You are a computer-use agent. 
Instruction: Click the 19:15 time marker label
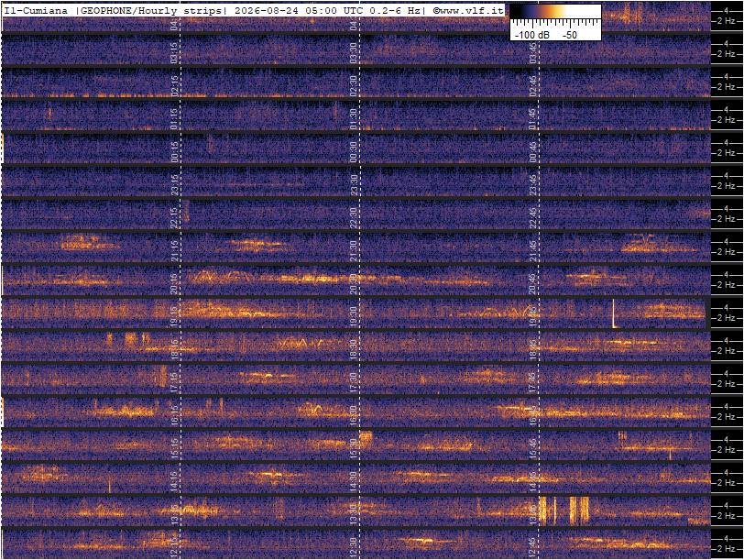(174, 316)
